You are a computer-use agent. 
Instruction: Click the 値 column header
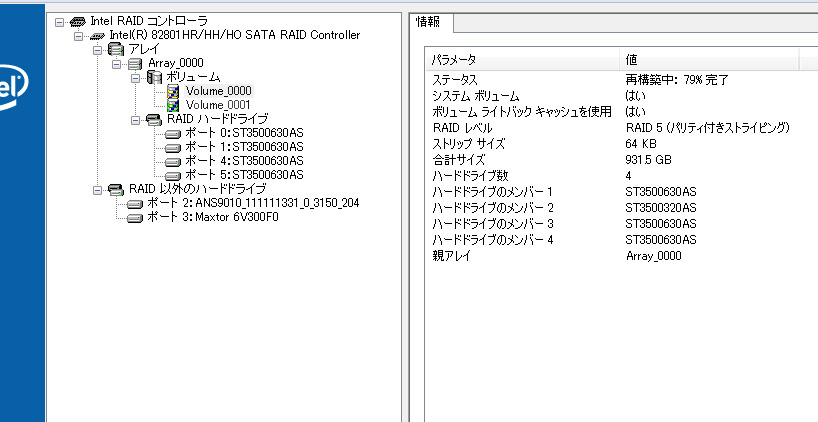tap(709, 60)
